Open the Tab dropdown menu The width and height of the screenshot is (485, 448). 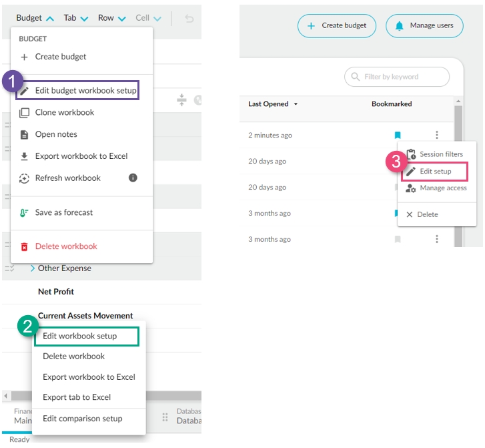75,18
